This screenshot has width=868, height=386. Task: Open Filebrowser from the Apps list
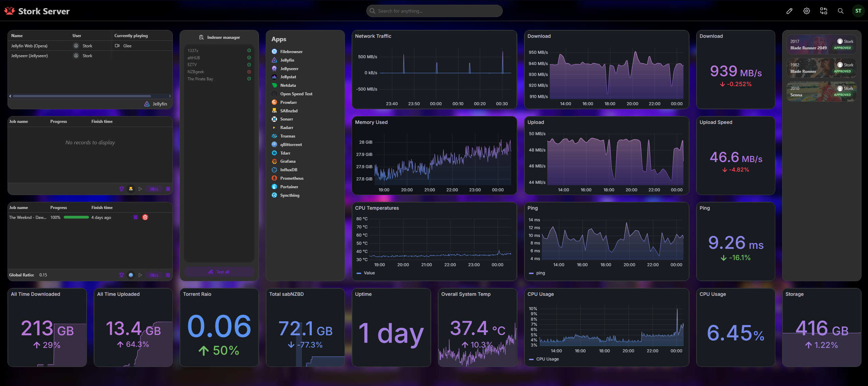coord(287,52)
